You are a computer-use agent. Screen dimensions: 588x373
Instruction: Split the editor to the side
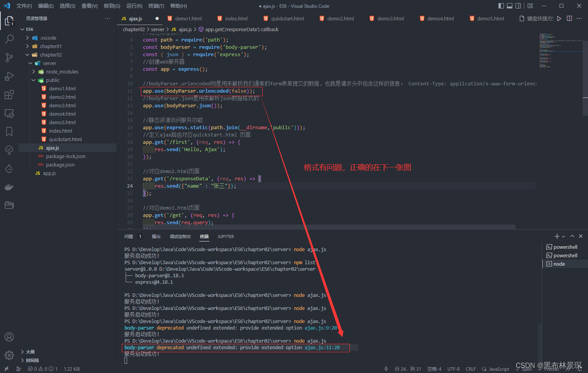[569, 18]
